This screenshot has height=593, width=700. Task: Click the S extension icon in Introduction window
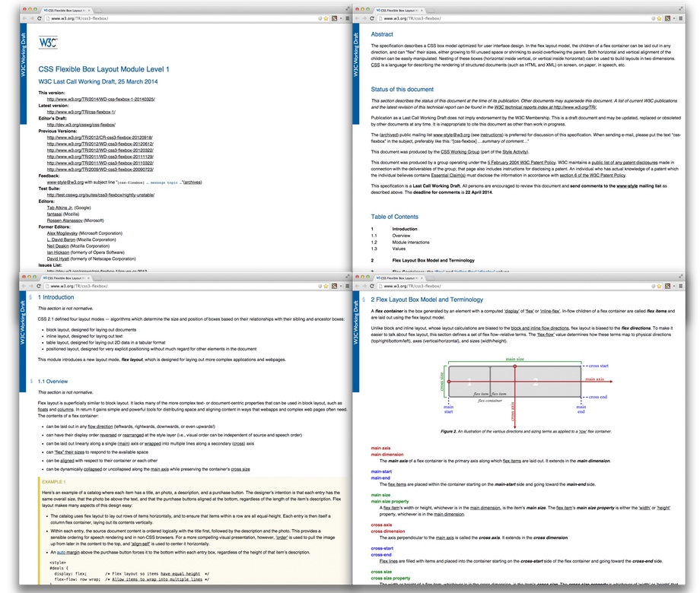(334, 286)
